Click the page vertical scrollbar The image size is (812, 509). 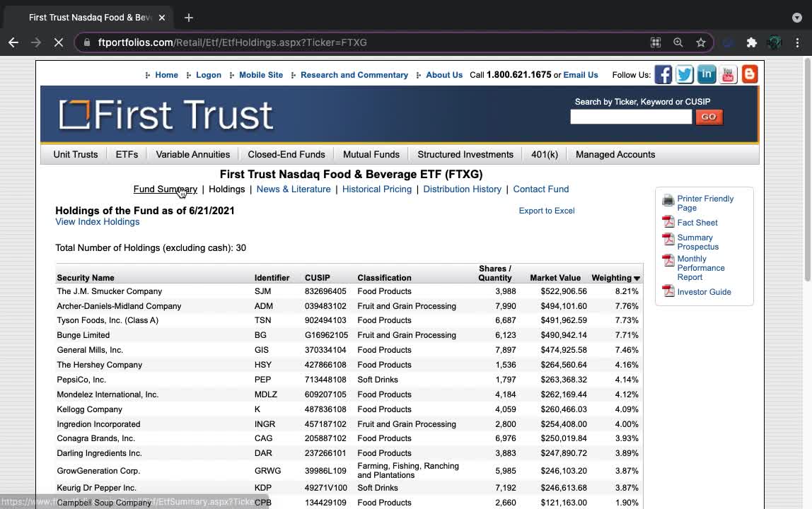807,171
